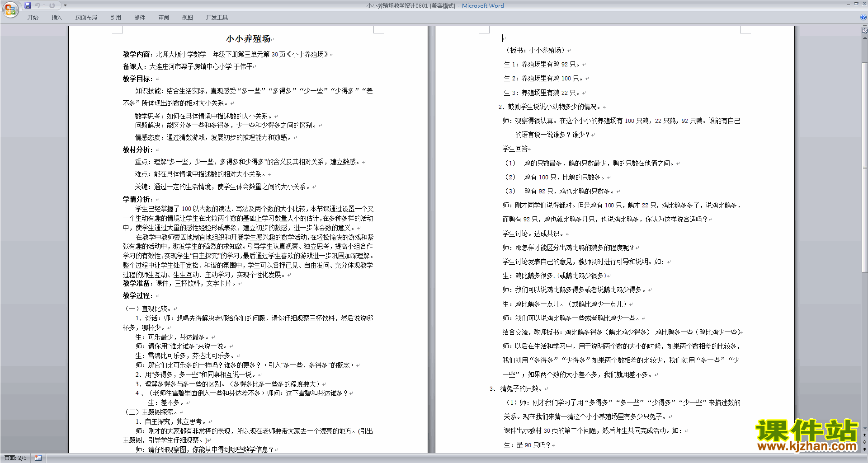Open the Undo history dropdown arrow
Screen dimensions: 868x463
(44, 5)
